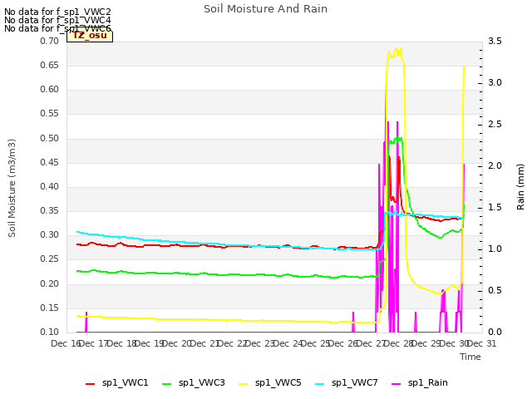Click the green sp1_VWC3 legend color marker
532x399 pixels.
pyautogui.click(x=166, y=384)
